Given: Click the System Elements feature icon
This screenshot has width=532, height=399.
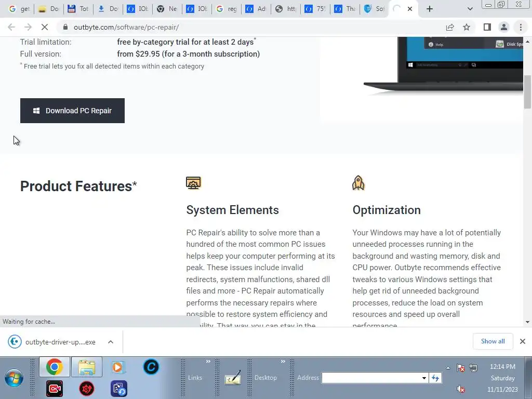Looking at the screenshot, I should (193, 183).
